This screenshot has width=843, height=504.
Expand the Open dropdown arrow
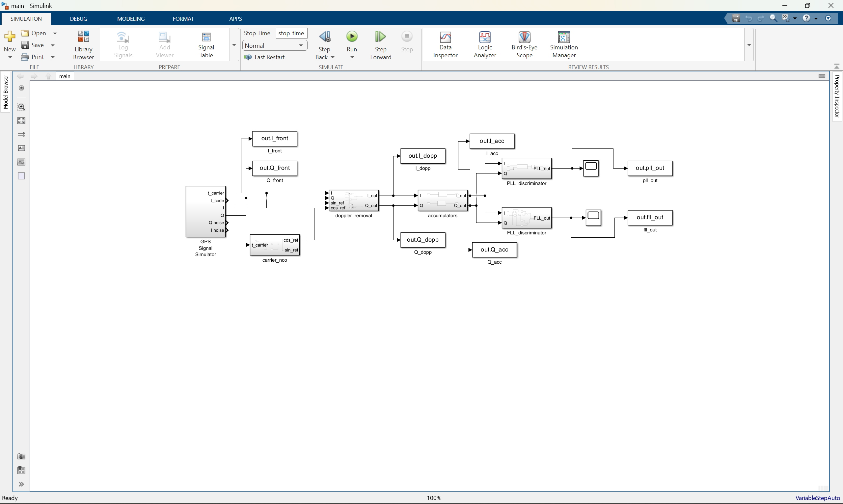pyautogui.click(x=55, y=33)
